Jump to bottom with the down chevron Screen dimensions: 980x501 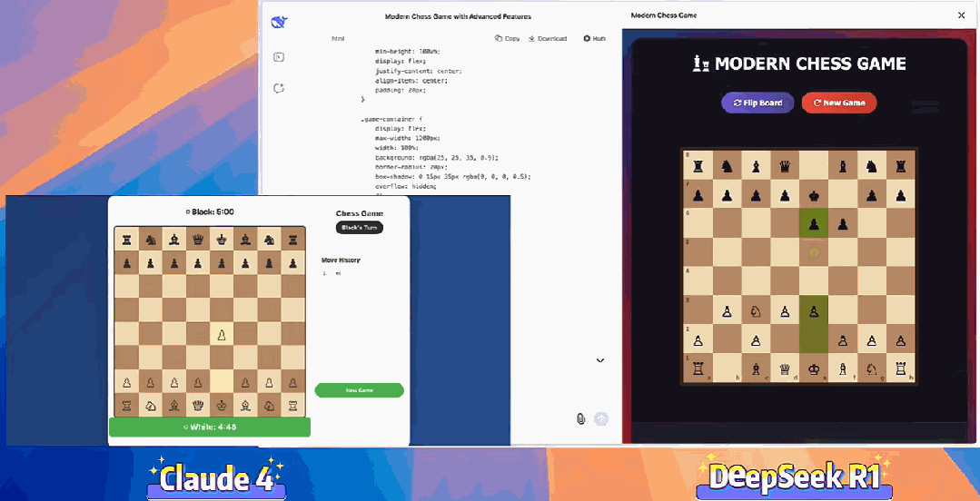pyautogui.click(x=600, y=360)
